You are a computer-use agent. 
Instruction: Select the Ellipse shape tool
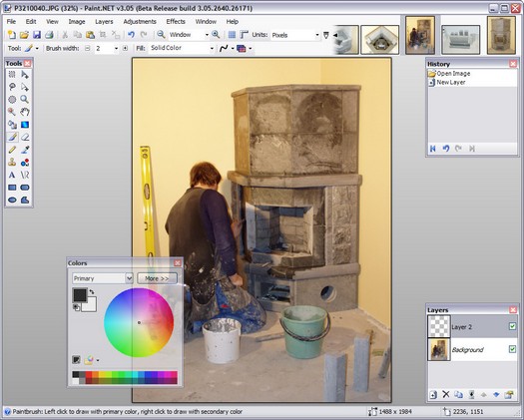pos(12,200)
